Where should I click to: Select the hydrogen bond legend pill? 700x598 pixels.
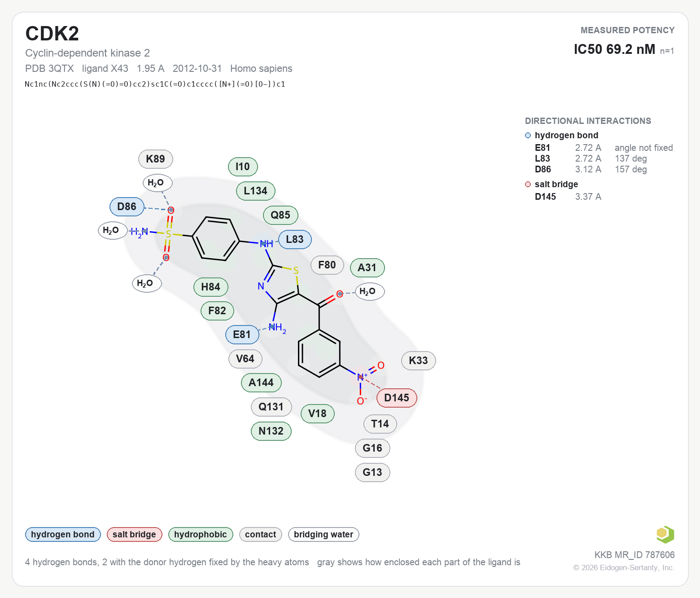(63, 534)
